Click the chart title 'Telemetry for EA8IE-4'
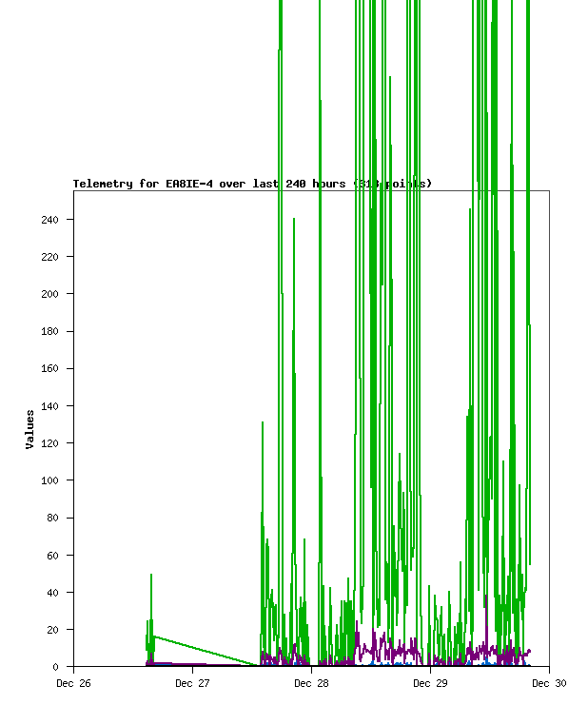588x705 pixels. point(143,184)
